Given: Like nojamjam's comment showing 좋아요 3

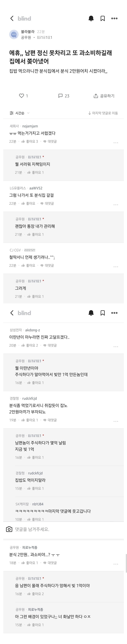Looking at the screenshot, I should click(x=23, y=141).
